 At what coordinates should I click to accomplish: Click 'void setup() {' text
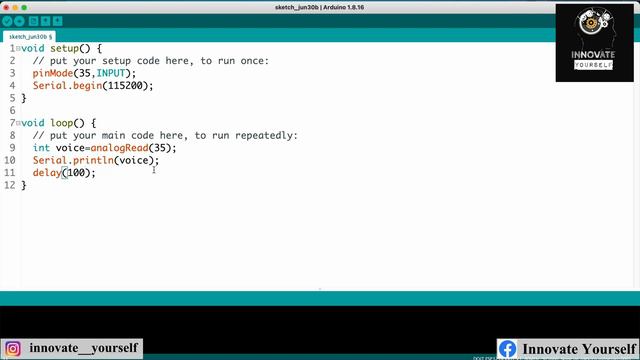click(62, 49)
